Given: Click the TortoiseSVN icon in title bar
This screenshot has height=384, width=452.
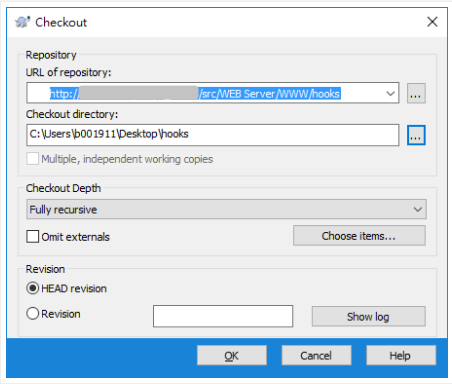Looking at the screenshot, I should (23, 22).
